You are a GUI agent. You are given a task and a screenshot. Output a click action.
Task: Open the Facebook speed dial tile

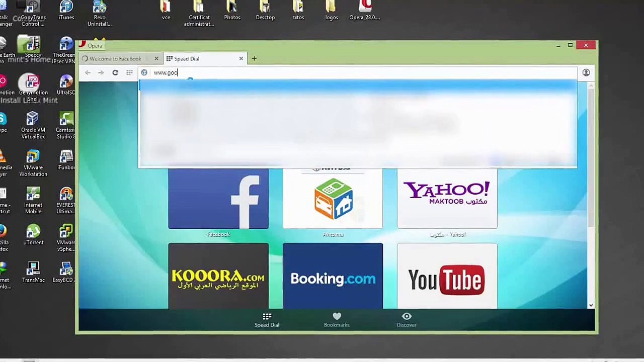pos(218,199)
